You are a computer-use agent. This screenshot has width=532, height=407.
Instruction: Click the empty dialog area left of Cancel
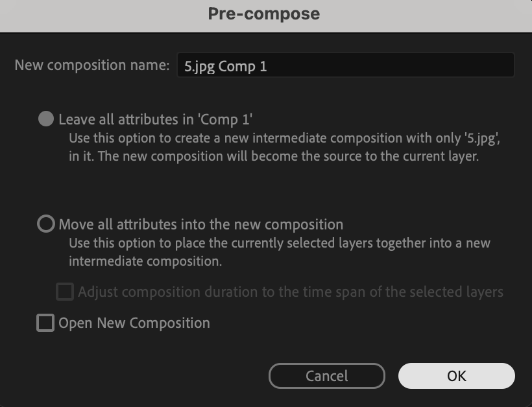pyautogui.click(x=143, y=376)
